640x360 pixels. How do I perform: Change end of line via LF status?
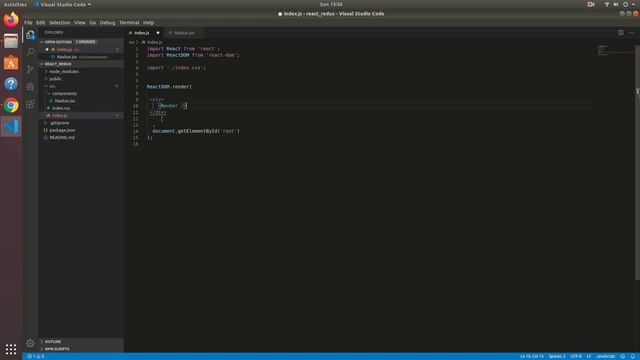tap(589, 356)
